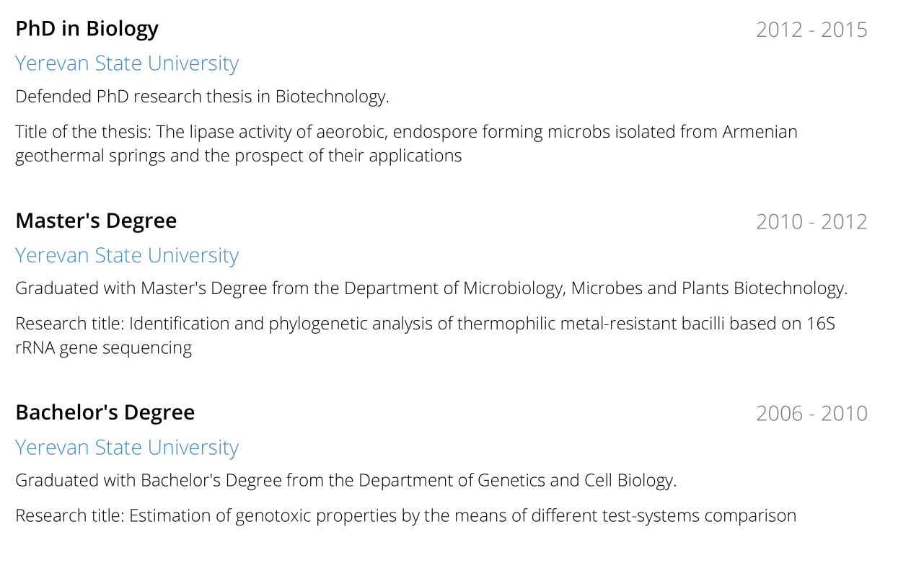Click the 2006 - 2010 date range
This screenshot has width=924, height=568.
point(811,413)
